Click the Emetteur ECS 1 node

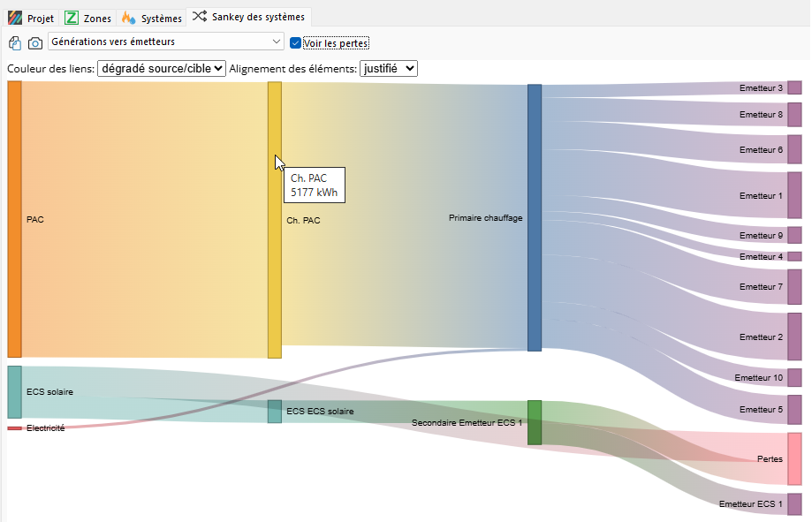click(794, 503)
